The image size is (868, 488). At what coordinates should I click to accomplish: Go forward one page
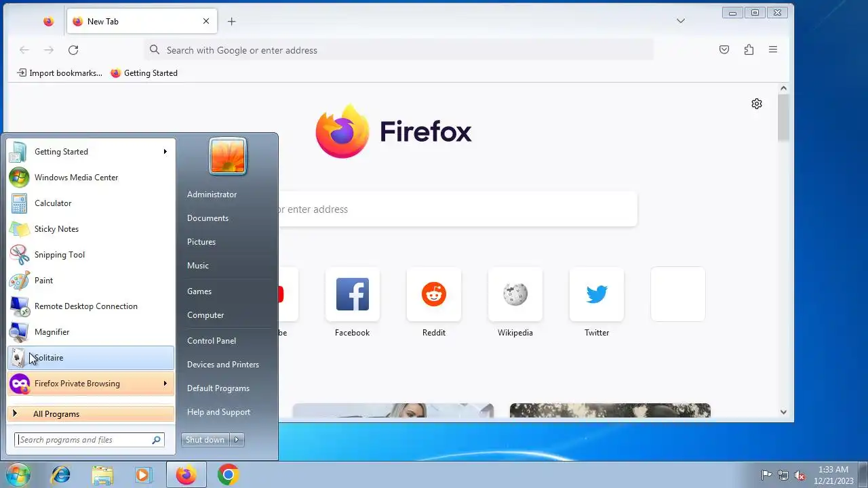coord(49,50)
